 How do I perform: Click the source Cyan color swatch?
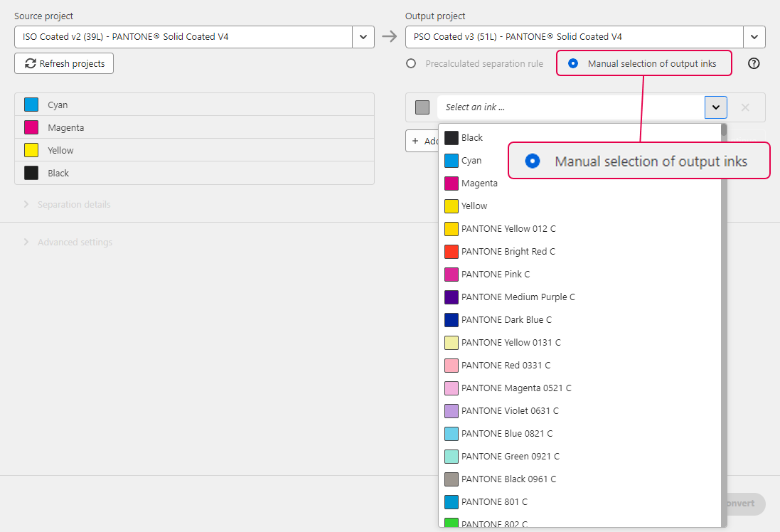31,105
